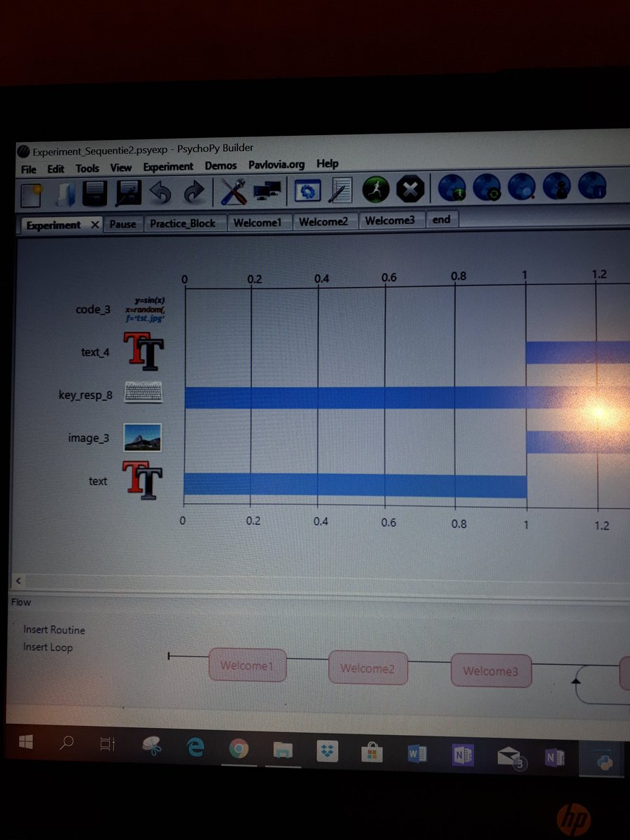Switch to the Welcome2 tab
The width and height of the screenshot is (630, 840).
point(323,221)
